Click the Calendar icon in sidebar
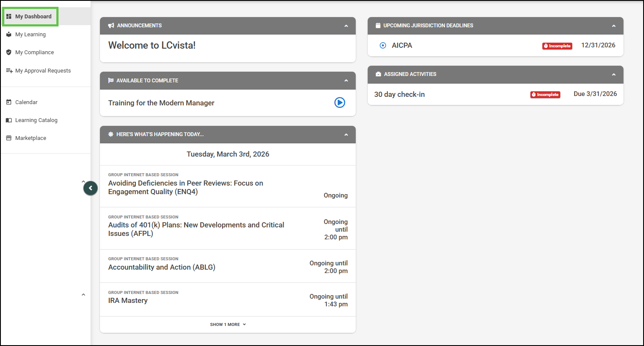 click(x=9, y=102)
